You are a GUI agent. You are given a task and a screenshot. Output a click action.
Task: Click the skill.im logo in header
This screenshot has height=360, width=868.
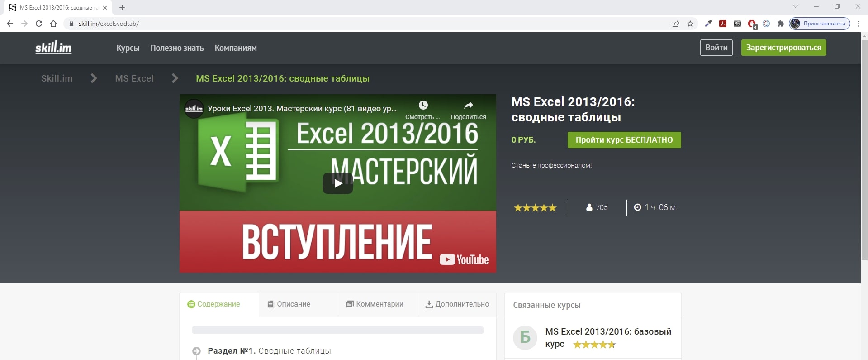(x=53, y=47)
